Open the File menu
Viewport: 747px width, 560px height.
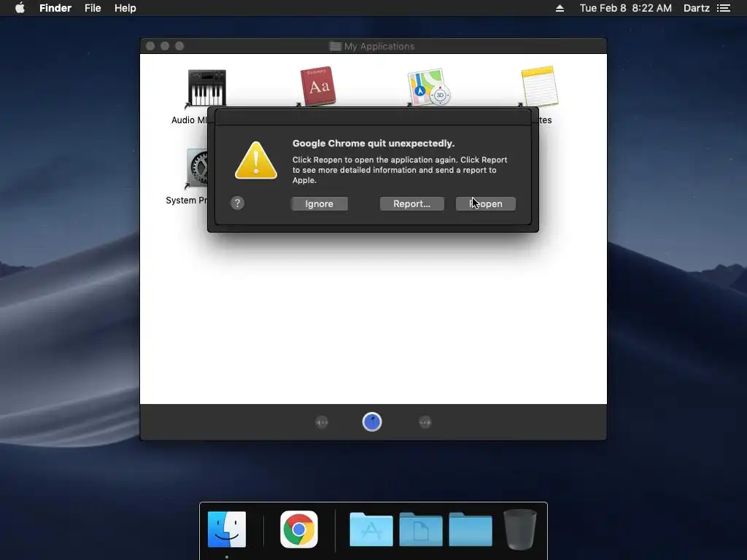93,8
